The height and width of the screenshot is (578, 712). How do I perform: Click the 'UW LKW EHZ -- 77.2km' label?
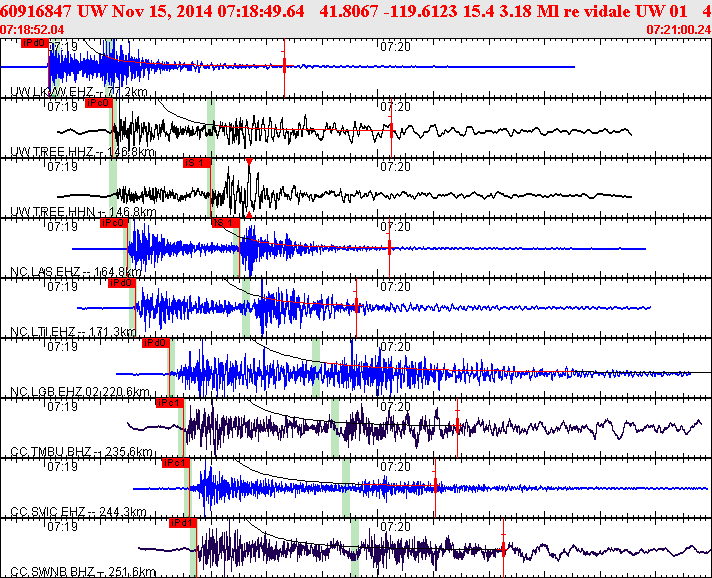tap(79, 92)
